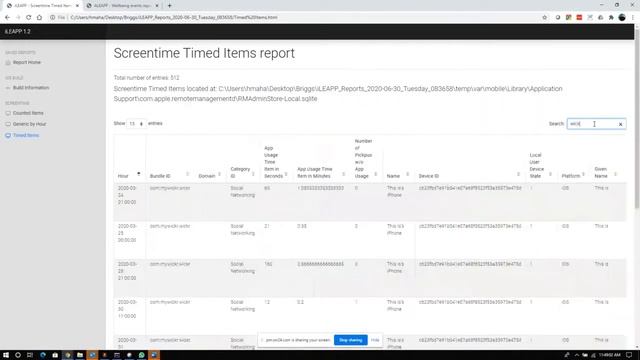The width and height of the screenshot is (640, 360).
Task: Switch to the Wellbeing events report tab
Action: click(122, 6)
